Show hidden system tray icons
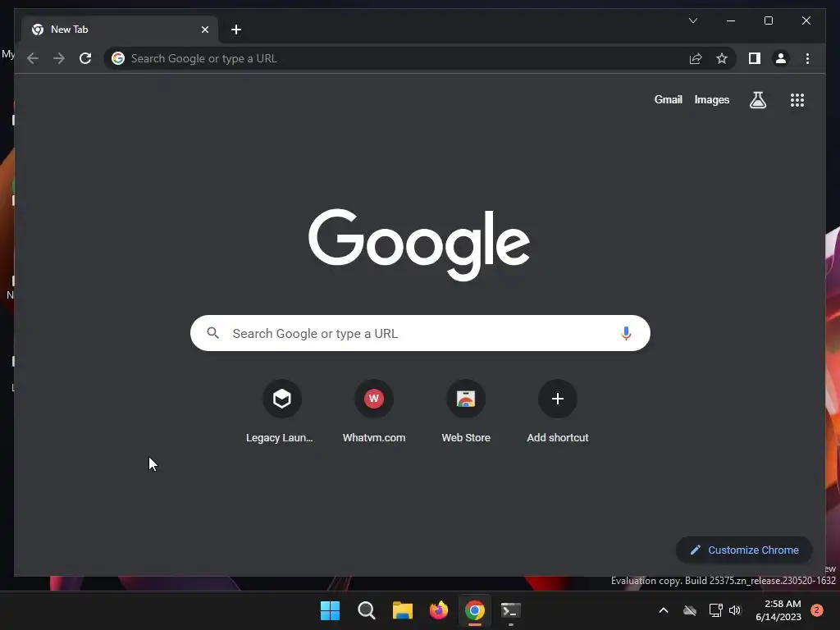Screen dimensions: 840x630 tap(663, 610)
